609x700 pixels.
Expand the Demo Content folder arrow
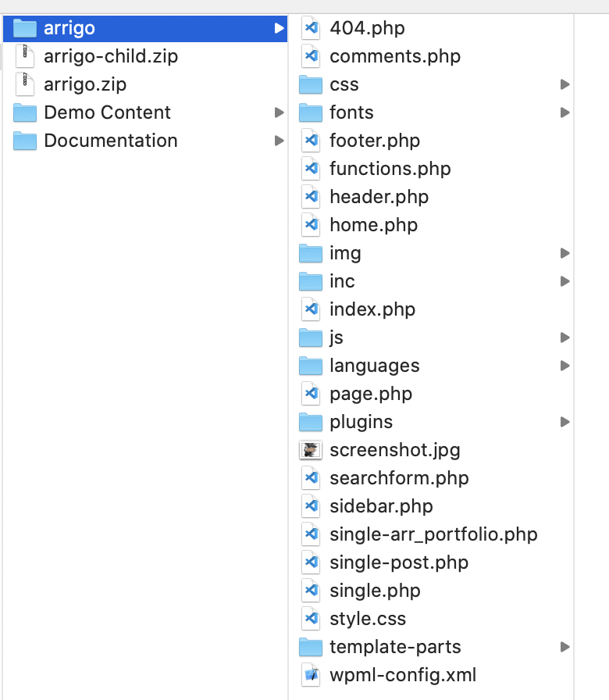coord(279,113)
